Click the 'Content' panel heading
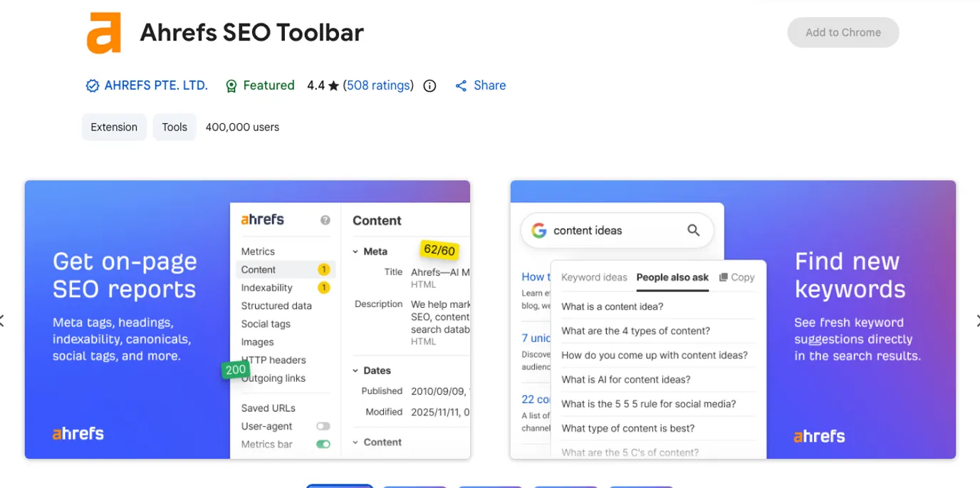This screenshot has width=980, height=488. click(x=377, y=220)
